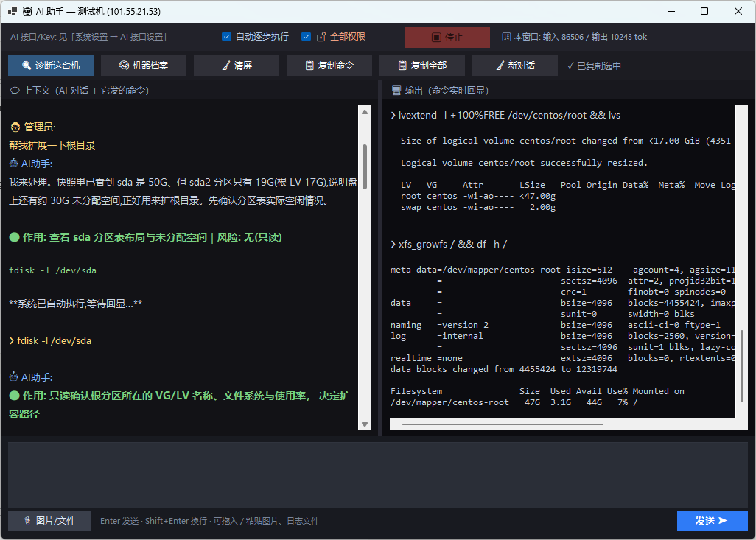Click the broom icon on 新对话
The height and width of the screenshot is (540, 756).
pyautogui.click(x=500, y=66)
